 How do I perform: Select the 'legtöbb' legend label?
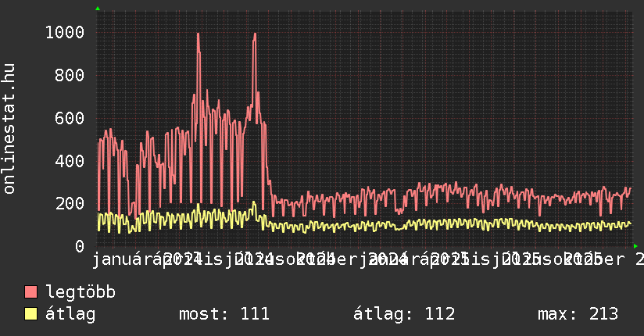[x=80, y=293]
